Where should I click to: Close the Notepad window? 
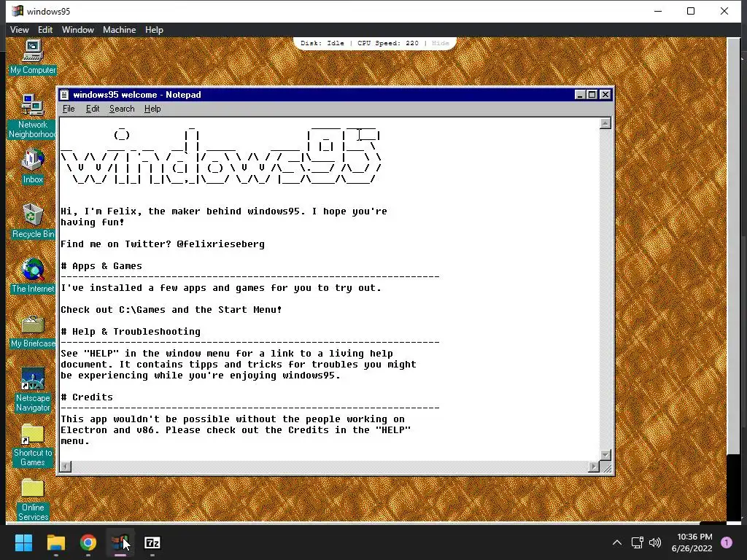click(605, 95)
